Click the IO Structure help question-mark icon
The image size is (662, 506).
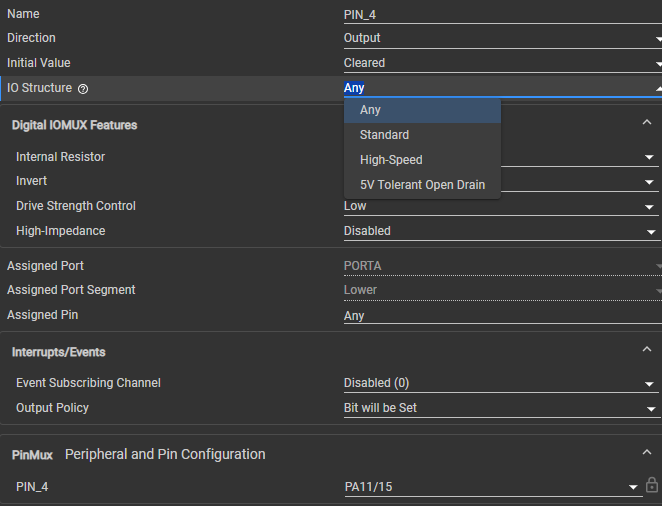tap(83, 89)
